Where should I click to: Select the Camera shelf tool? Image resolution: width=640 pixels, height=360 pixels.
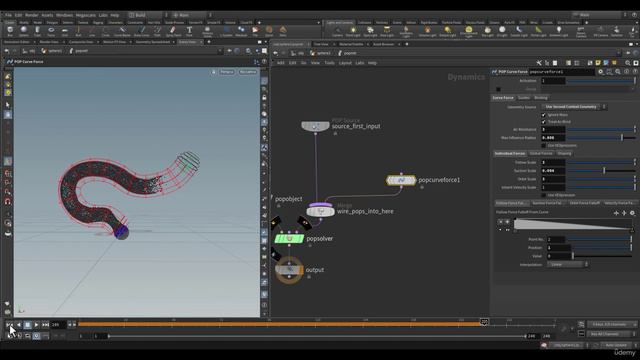click(337, 32)
